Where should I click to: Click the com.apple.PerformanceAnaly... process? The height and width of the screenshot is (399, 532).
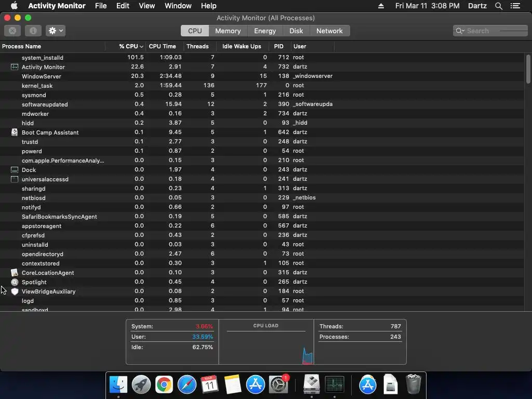(x=63, y=161)
